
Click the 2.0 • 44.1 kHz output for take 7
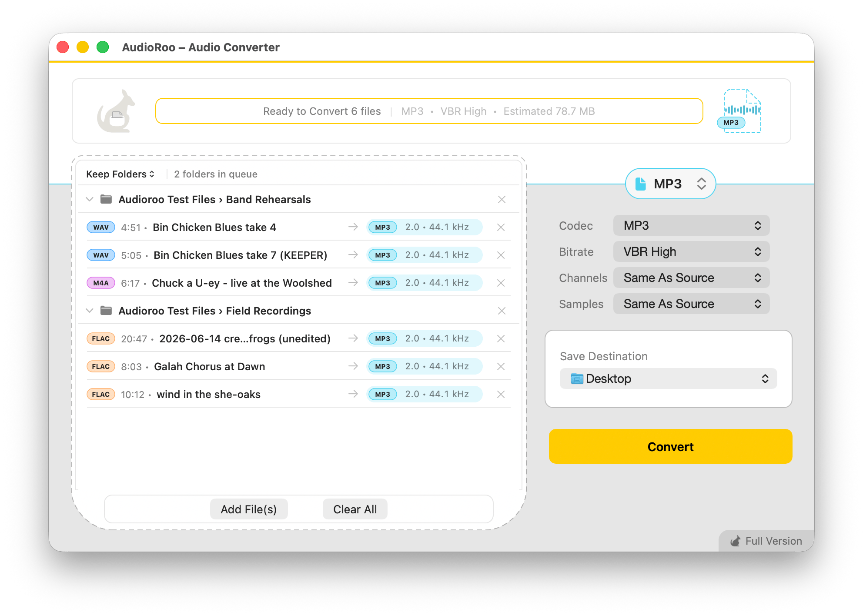[x=437, y=255]
